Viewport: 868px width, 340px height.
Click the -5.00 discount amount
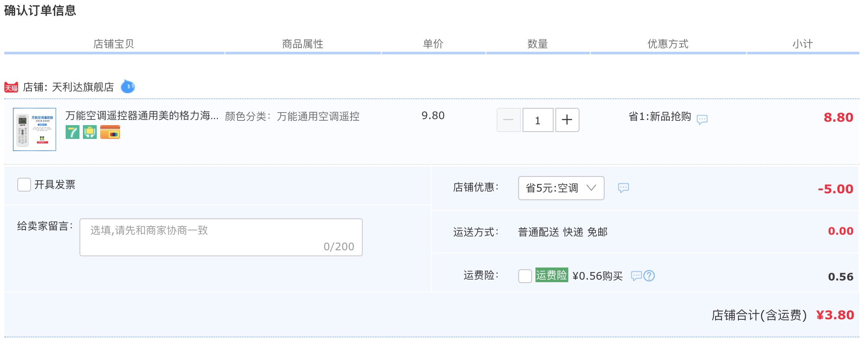836,189
